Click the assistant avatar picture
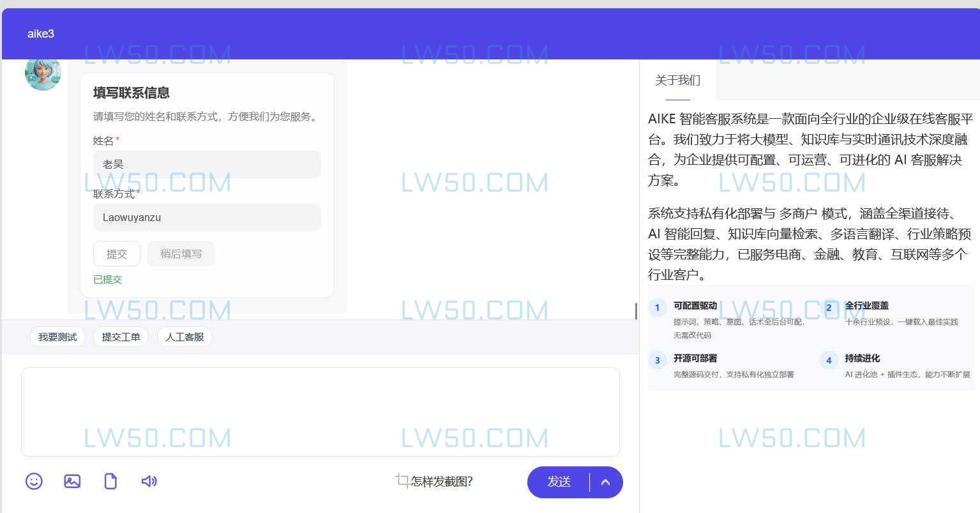Viewport: 980px width, 513px height. 43,73
